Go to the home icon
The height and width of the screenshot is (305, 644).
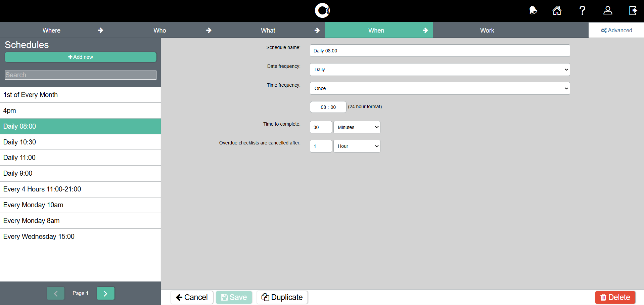pos(557,11)
